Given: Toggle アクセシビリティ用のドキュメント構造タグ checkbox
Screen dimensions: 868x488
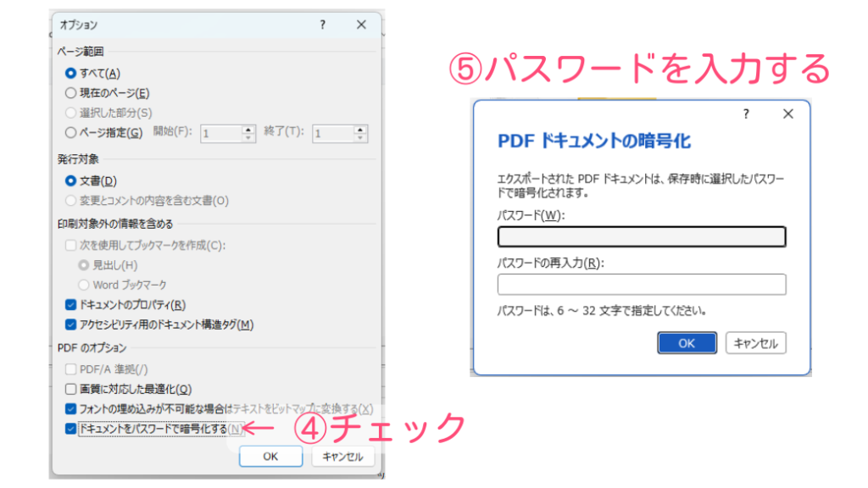Looking at the screenshot, I should (71, 324).
